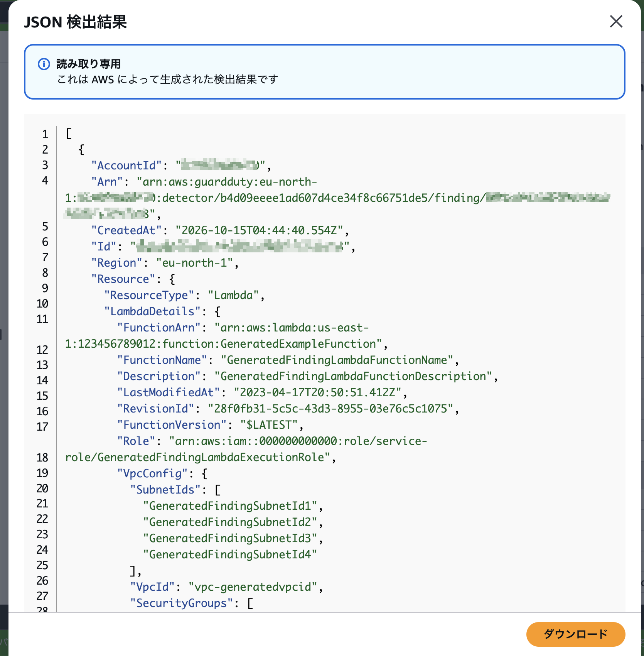Click the "GeneratedFindingSubnetId3" entry
Viewport: 644px width, 656px height.
point(230,538)
